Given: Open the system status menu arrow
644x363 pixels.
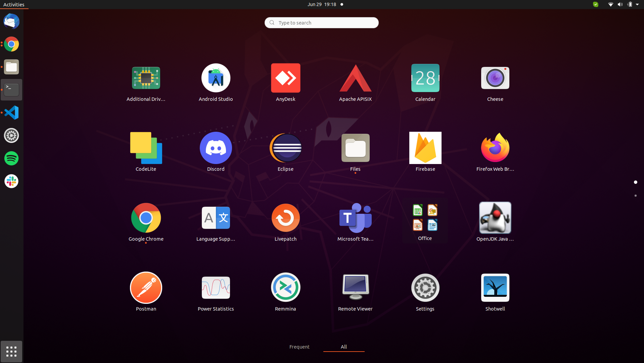Looking at the screenshot, I should tap(637, 4).
